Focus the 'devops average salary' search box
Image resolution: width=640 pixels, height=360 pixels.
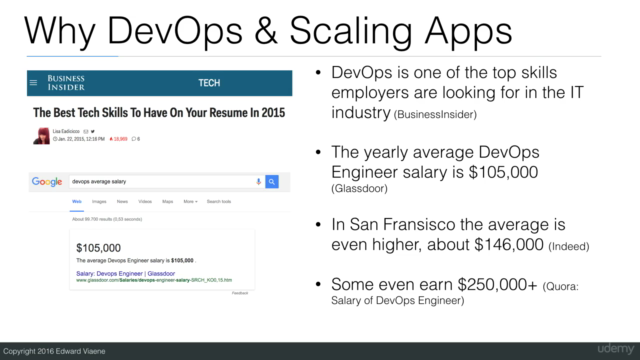point(166,182)
